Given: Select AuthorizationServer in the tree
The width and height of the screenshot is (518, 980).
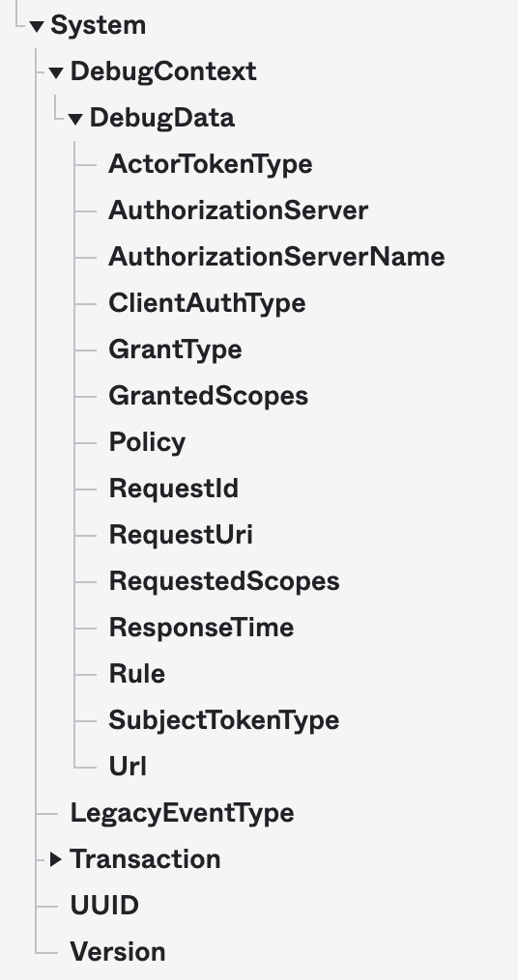Looking at the screenshot, I should [x=239, y=210].
